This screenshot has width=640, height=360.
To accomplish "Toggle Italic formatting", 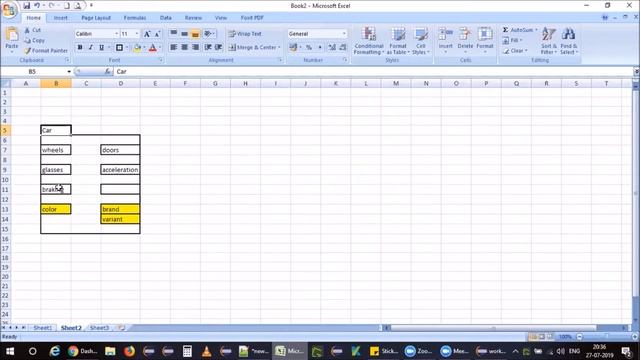I will (91, 47).
